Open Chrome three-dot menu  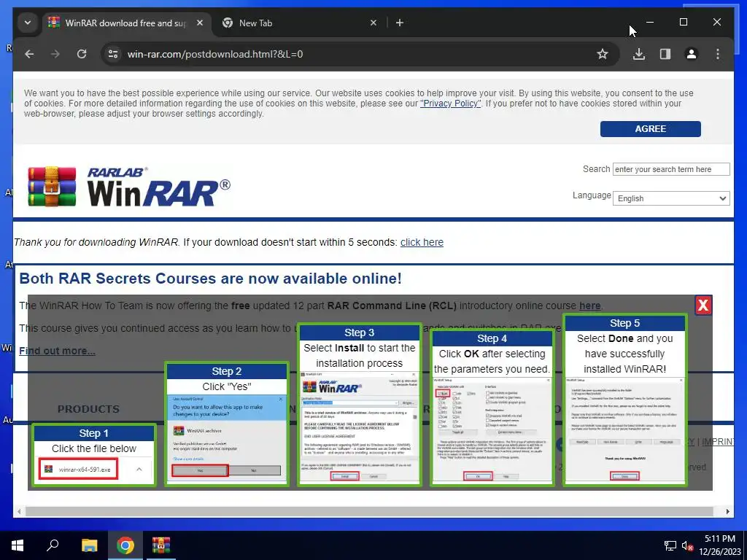click(718, 54)
